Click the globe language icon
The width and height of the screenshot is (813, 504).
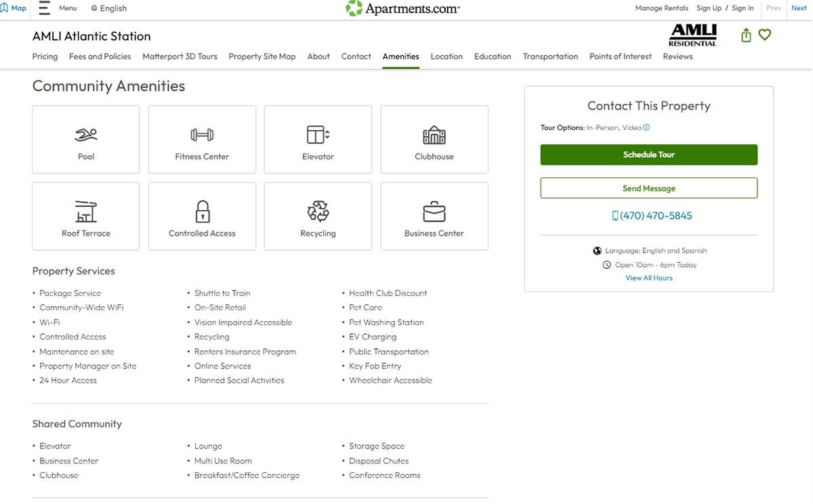tap(93, 8)
